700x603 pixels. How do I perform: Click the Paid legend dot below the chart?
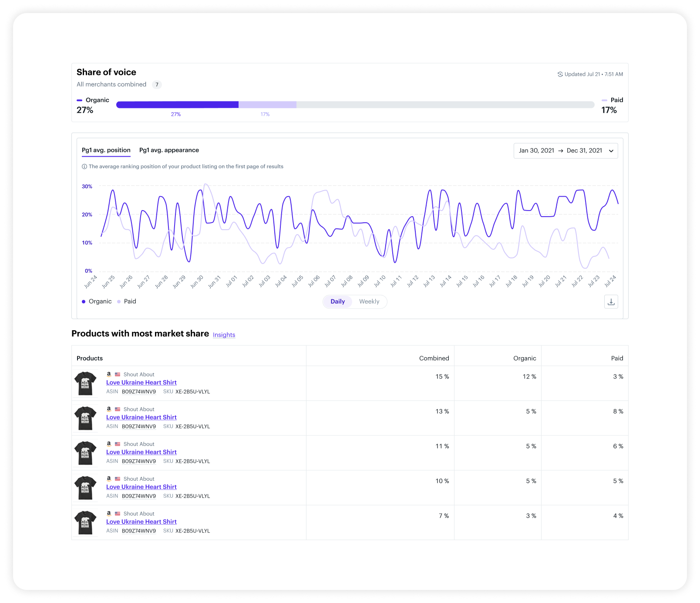119,301
